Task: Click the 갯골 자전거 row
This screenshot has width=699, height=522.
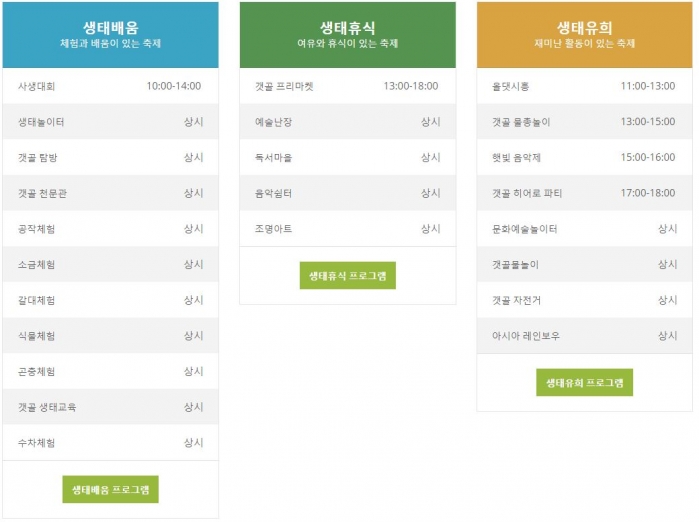Action: coord(584,300)
